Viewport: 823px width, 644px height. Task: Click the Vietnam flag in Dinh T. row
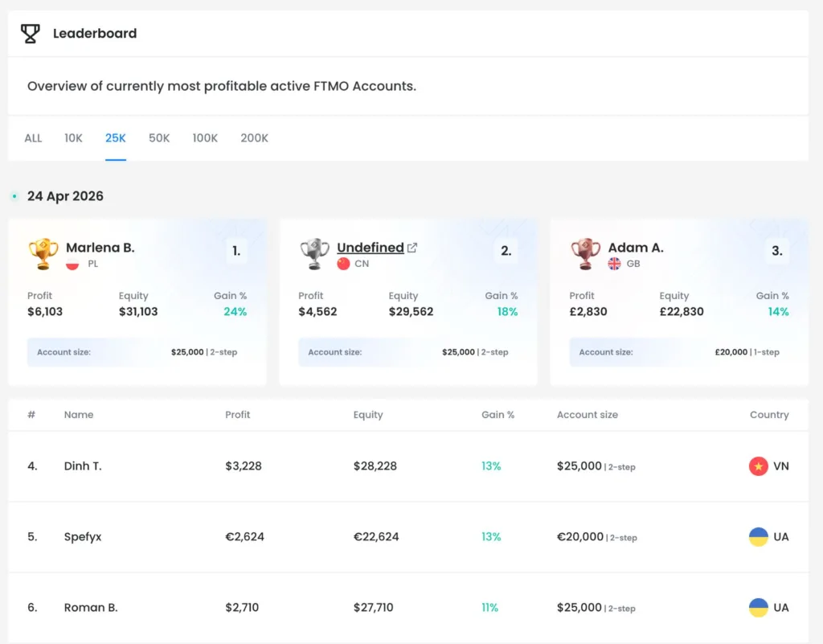pyautogui.click(x=758, y=466)
